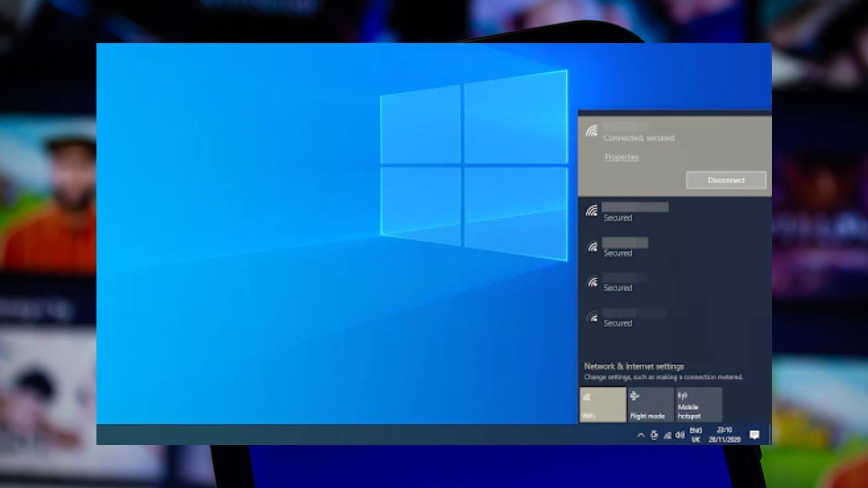Open the clock and date flyout
Viewport: 868px width, 488px height.
725,435
